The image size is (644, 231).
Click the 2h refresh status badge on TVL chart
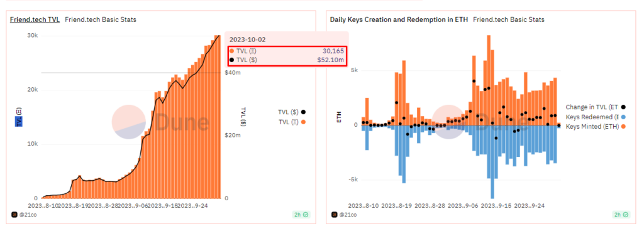pyautogui.click(x=301, y=214)
